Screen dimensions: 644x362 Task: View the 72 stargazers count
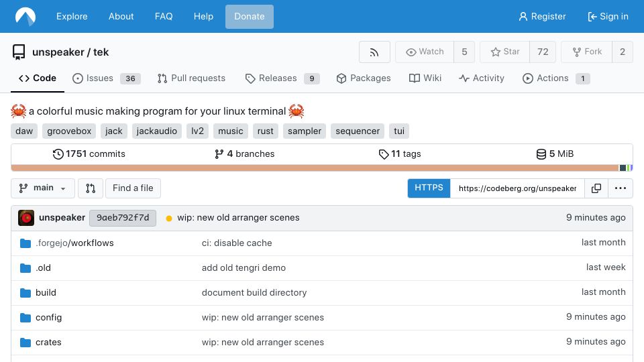543,52
